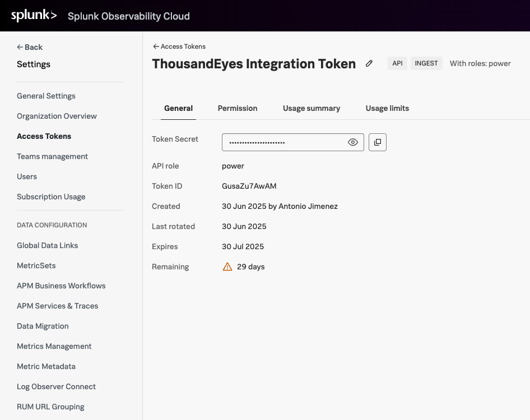Click the '29 days' remaining text
The height and width of the screenshot is (420, 530).
(251, 267)
